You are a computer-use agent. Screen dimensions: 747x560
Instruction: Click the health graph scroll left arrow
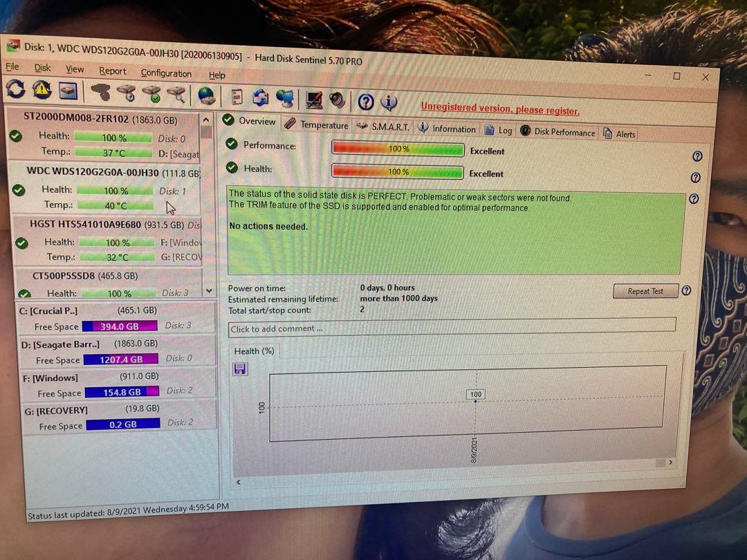[x=239, y=482]
